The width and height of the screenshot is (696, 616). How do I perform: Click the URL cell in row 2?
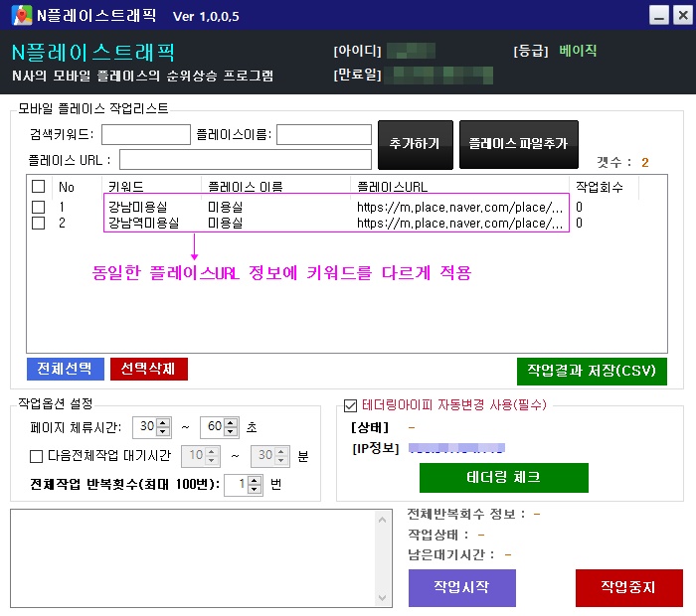click(459, 223)
